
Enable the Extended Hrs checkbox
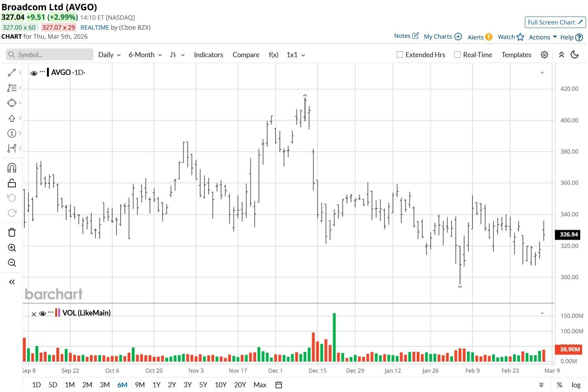coord(400,54)
